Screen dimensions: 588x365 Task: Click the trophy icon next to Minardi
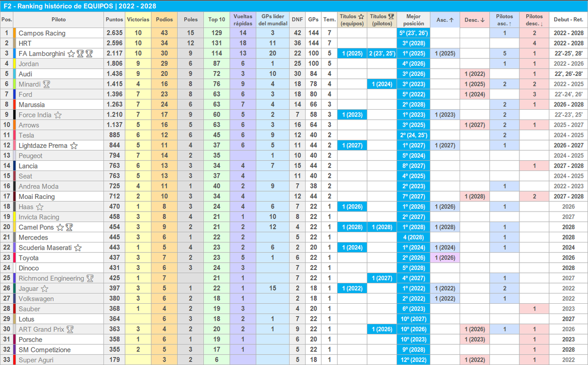click(47, 84)
